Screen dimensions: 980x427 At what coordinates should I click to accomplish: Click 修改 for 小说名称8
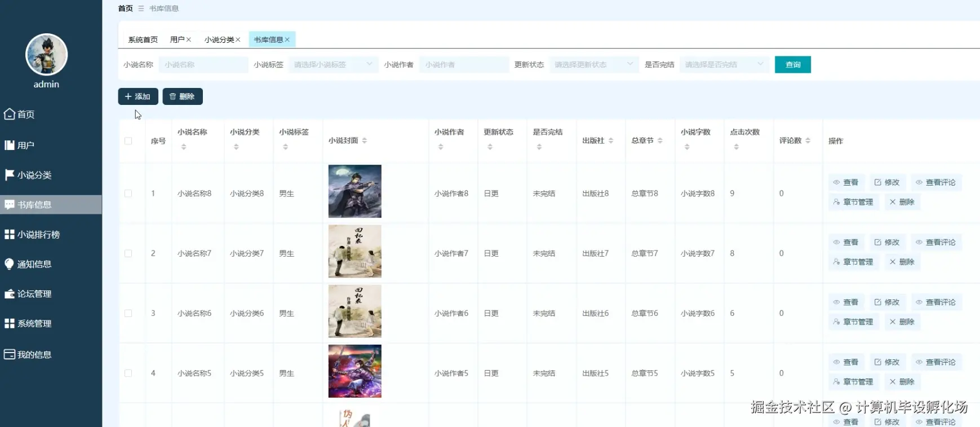pos(887,182)
